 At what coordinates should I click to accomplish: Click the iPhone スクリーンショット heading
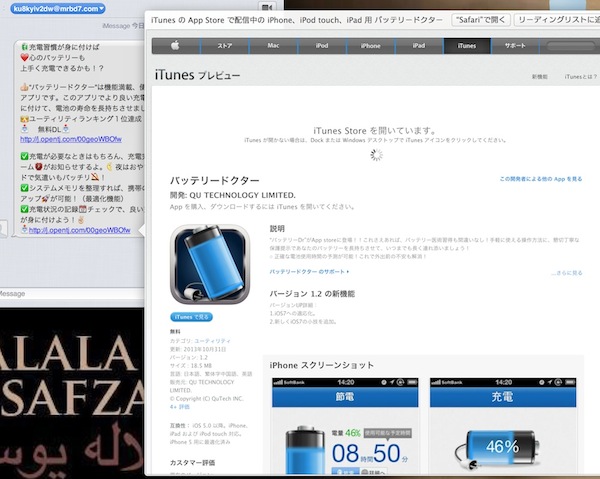(x=321, y=365)
